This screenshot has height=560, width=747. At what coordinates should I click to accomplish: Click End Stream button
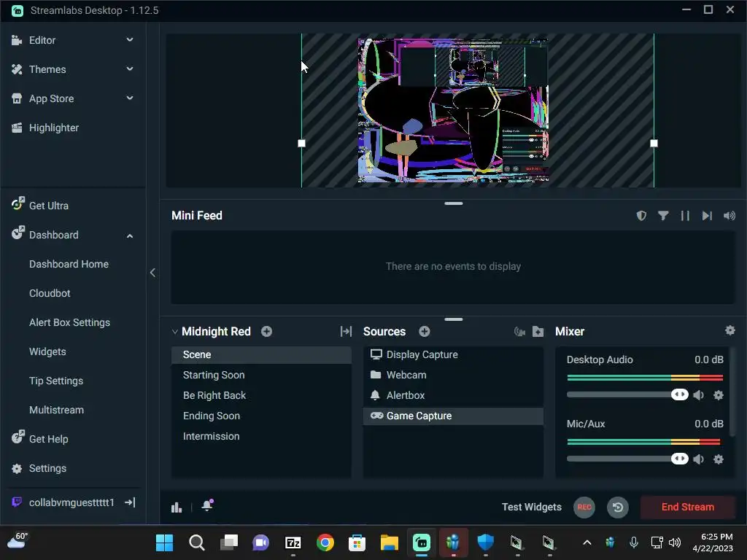pos(687,507)
